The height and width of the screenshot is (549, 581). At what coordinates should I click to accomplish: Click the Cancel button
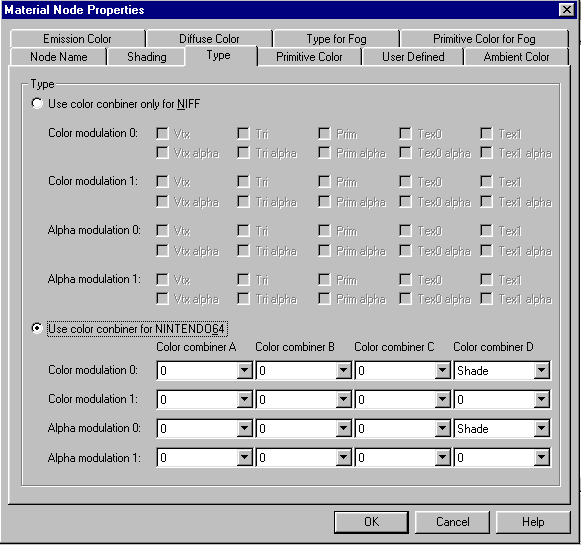[x=452, y=522]
